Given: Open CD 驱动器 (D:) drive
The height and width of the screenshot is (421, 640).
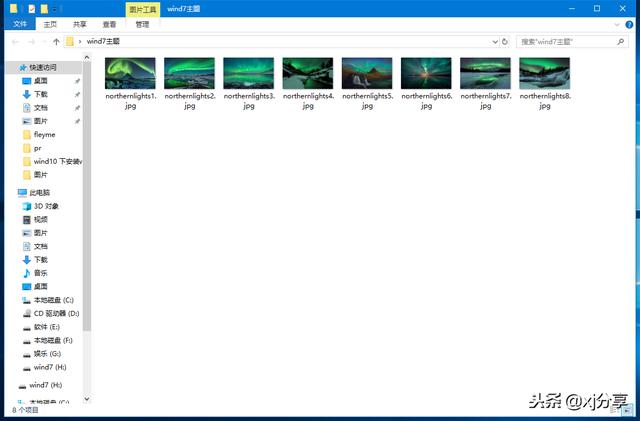Looking at the screenshot, I should click(x=56, y=314).
